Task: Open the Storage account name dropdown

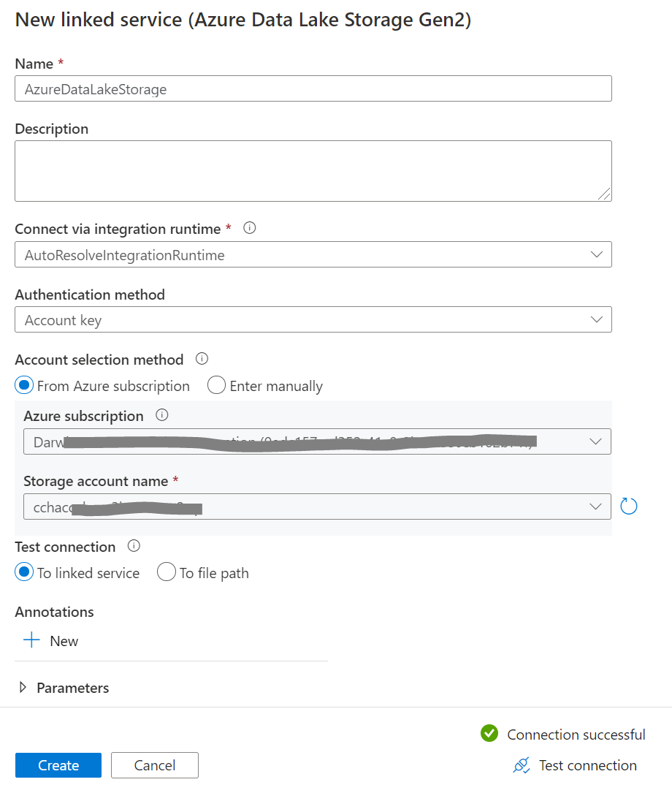Action: (x=317, y=506)
